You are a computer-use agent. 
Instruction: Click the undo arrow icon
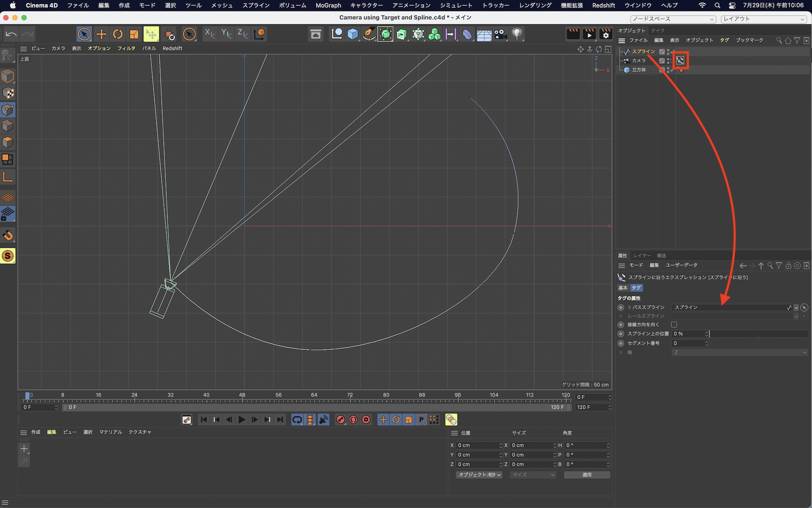click(x=11, y=34)
